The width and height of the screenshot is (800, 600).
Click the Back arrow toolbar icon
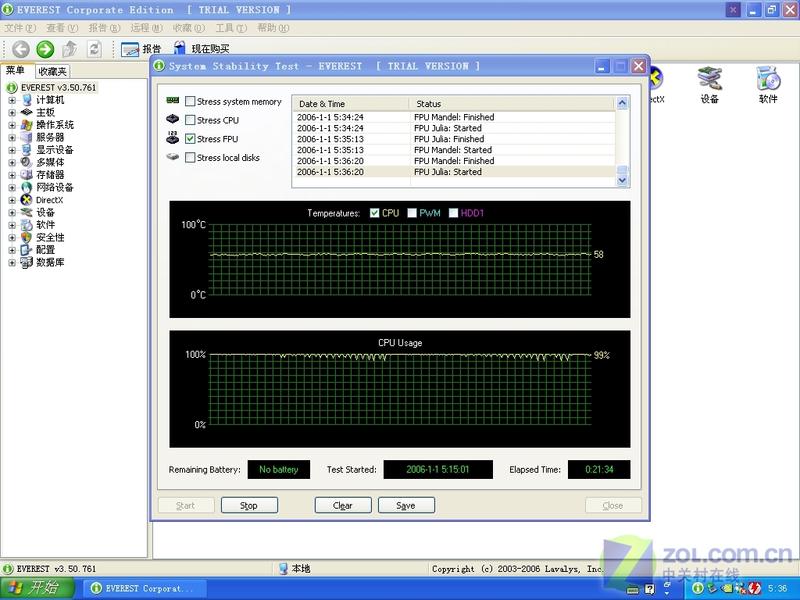(x=20, y=49)
